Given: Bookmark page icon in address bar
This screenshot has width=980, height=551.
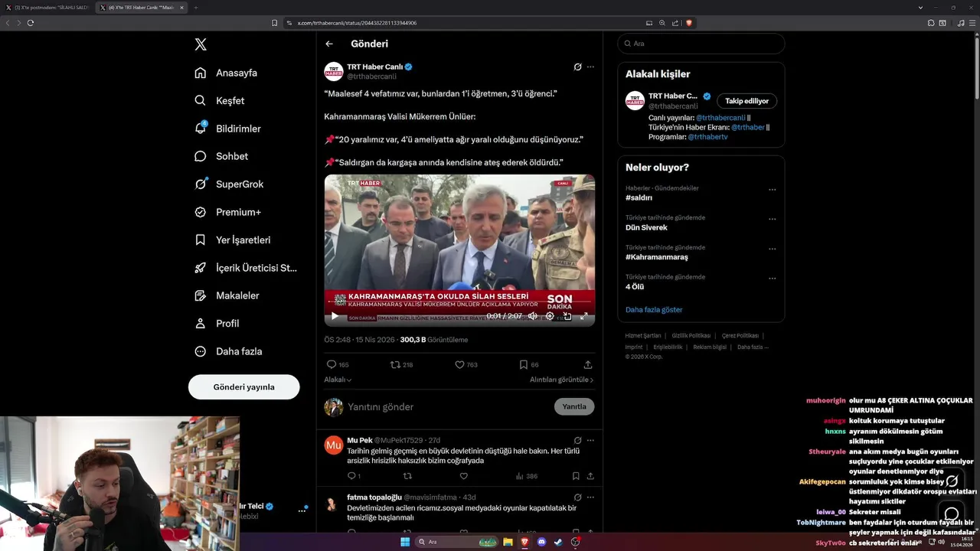Looking at the screenshot, I should (274, 23).
